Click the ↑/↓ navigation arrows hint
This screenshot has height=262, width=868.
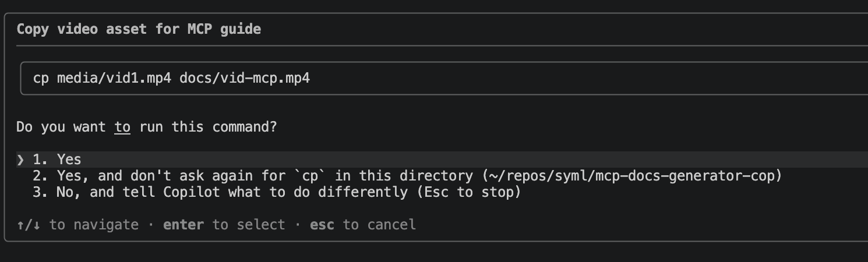[29, 225]
